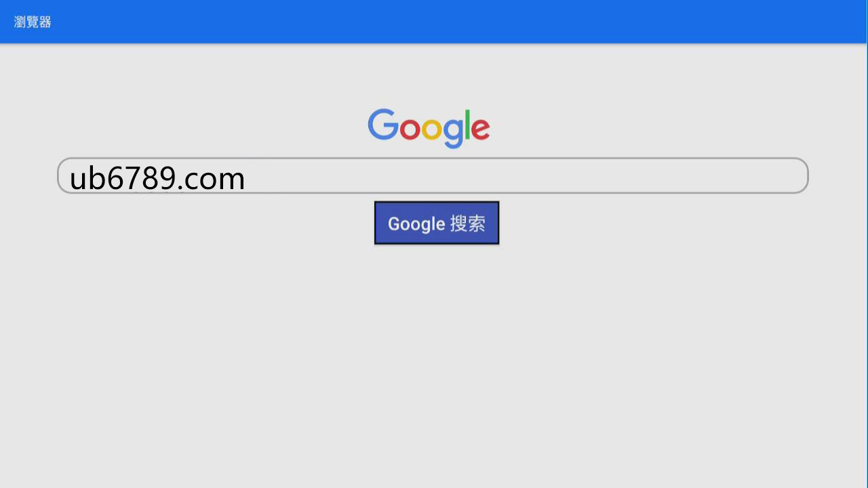Screen dimensions: 868x488
Task: Place the cursor after .com in the search box
Action: [x=247, y=178]
